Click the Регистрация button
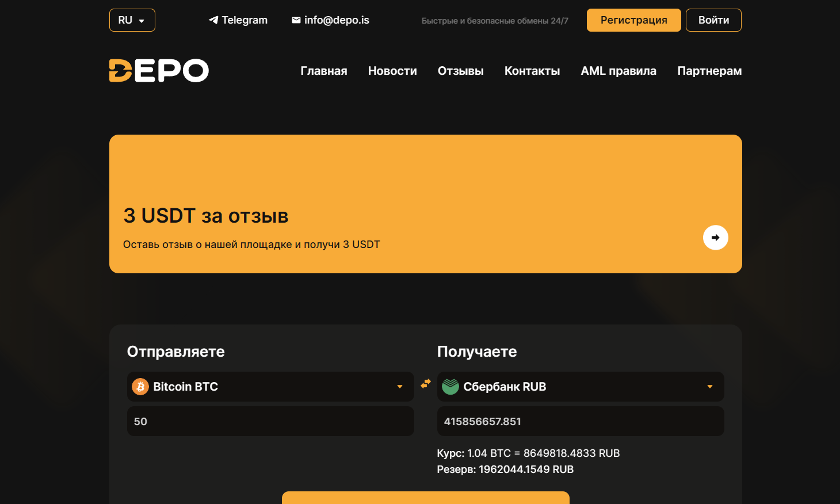 point(634,20)
